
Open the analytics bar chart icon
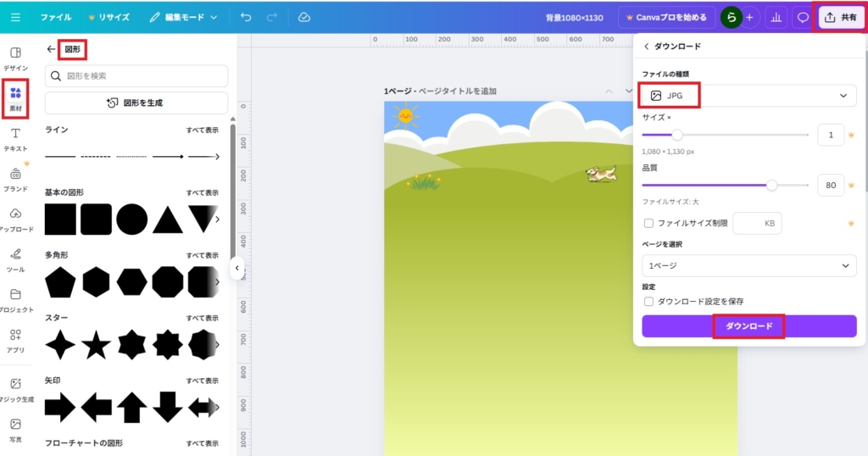tap(776, 17)
